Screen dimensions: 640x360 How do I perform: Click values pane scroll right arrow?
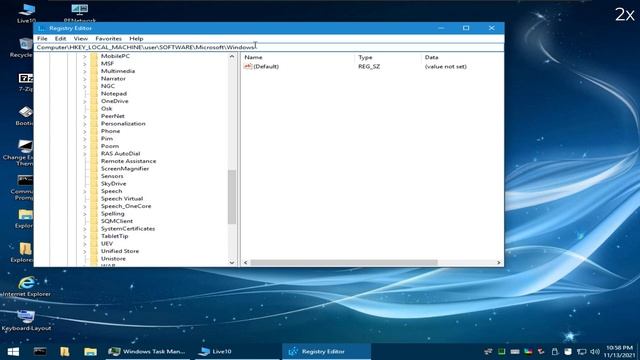click(499, 262)
